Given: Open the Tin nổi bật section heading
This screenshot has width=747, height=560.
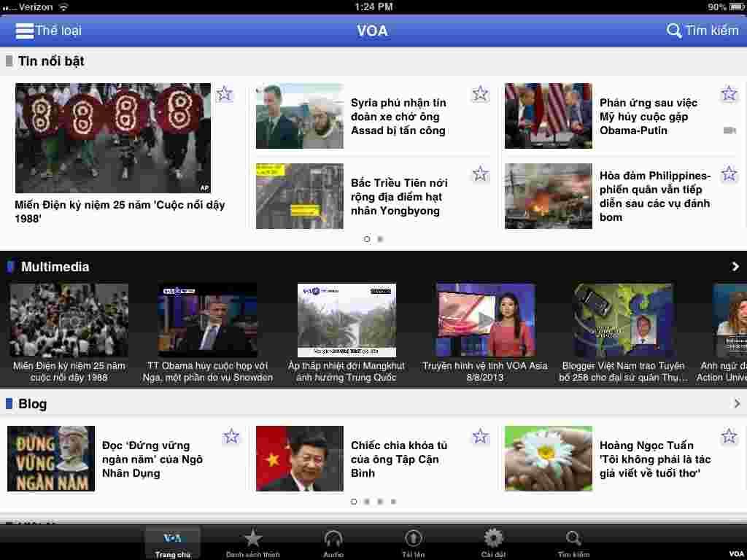Looking at the screenshot, I should click(x=51, y=61).
